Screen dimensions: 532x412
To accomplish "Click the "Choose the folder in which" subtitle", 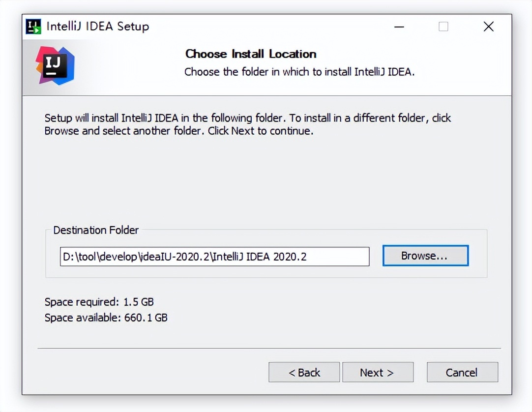I will click(x=299, y=72).
